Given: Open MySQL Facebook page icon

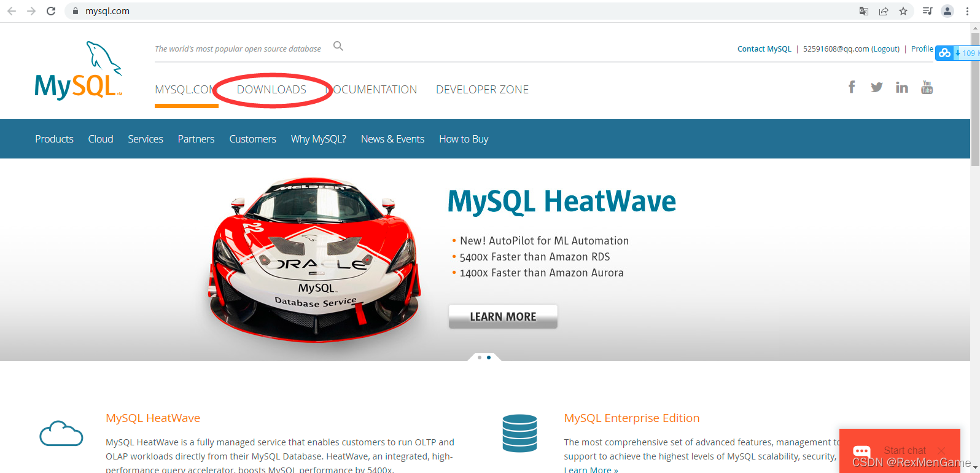Looking at the screenshot, I should 852,87.
